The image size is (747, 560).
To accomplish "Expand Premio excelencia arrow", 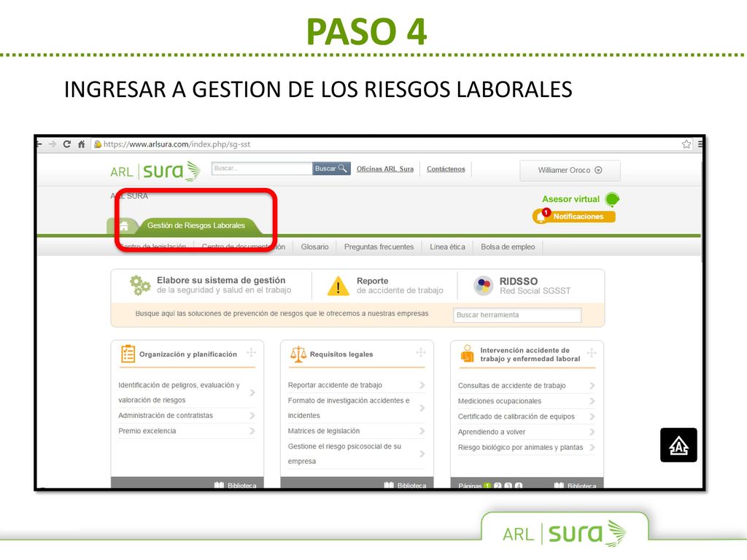I will 252,431.
